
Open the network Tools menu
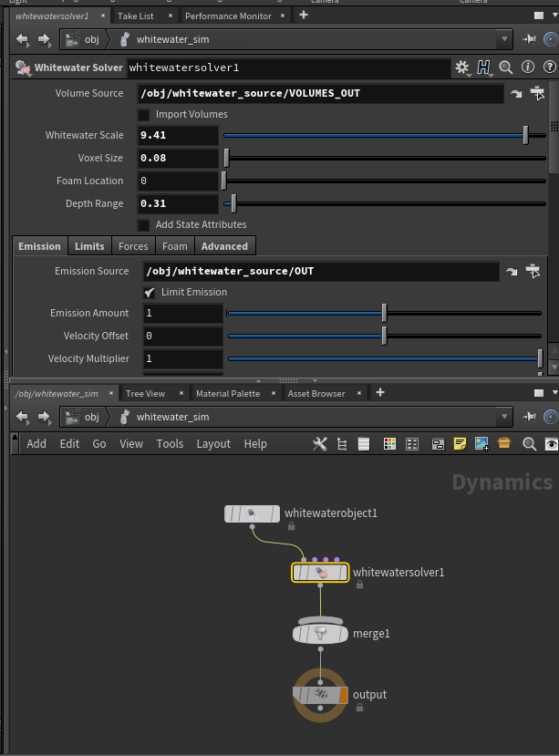click(170, 443)
